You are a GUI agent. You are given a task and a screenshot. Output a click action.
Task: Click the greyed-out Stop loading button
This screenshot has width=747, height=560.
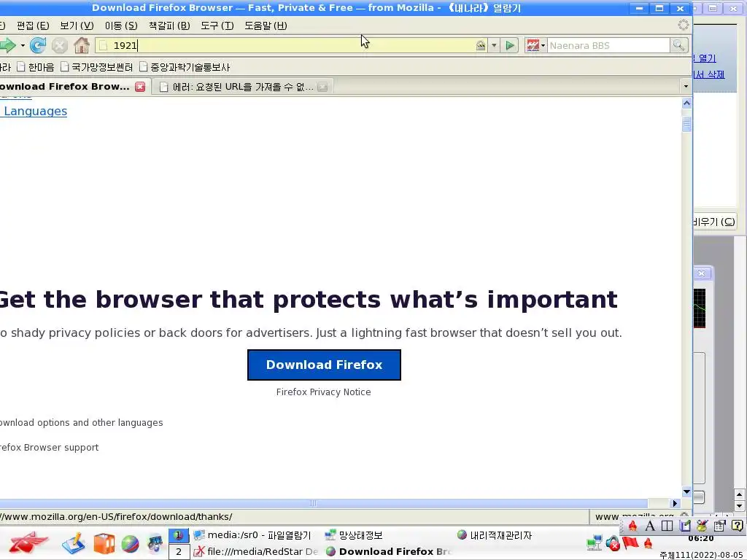[x=60, y=46]
